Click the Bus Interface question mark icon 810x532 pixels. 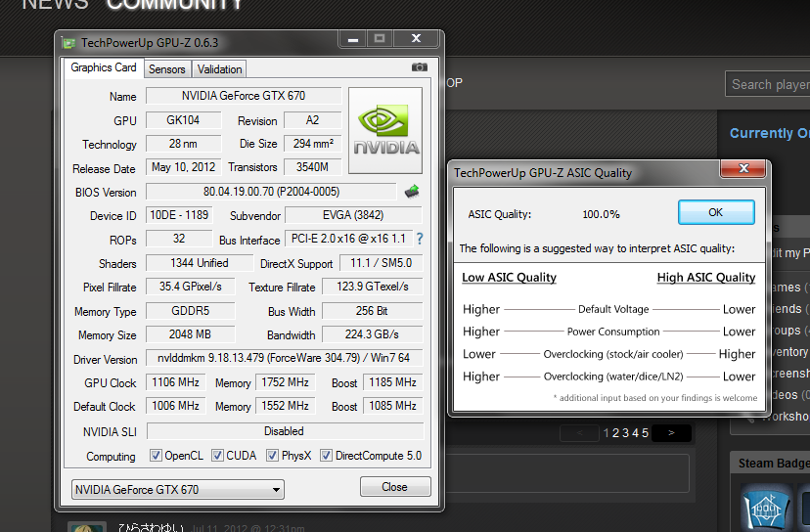pos(420,239)
